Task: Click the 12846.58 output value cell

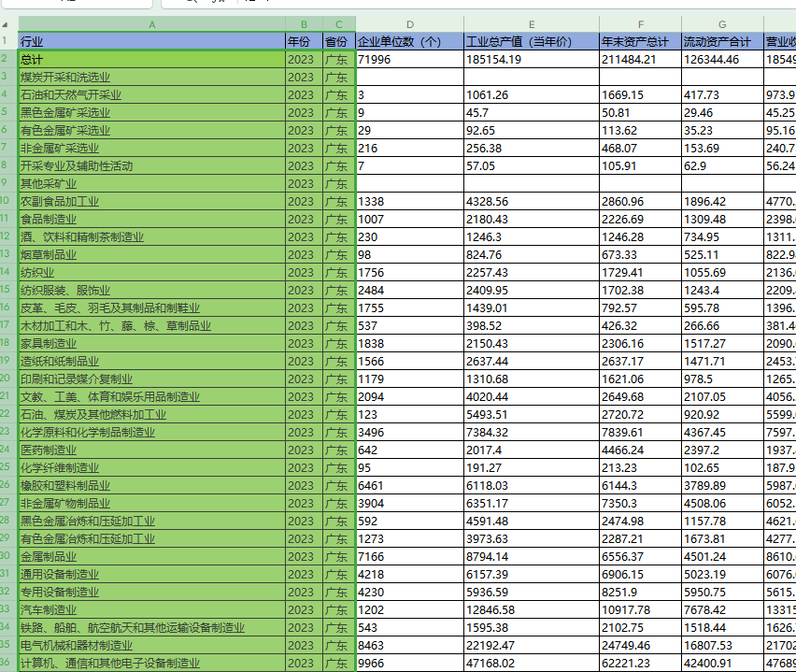Action: (532, 610)
